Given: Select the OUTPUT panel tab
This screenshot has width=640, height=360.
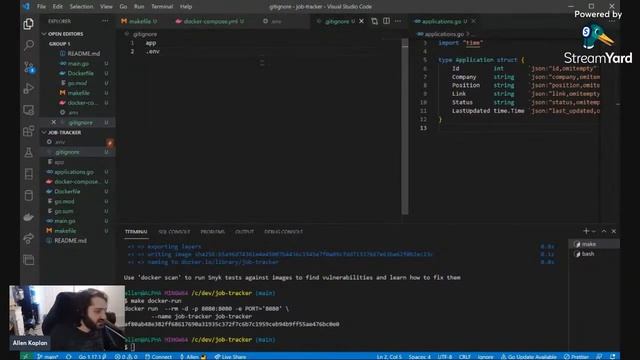Looking at the screenshot, I should pyautogui.click(x=244, y=231).
